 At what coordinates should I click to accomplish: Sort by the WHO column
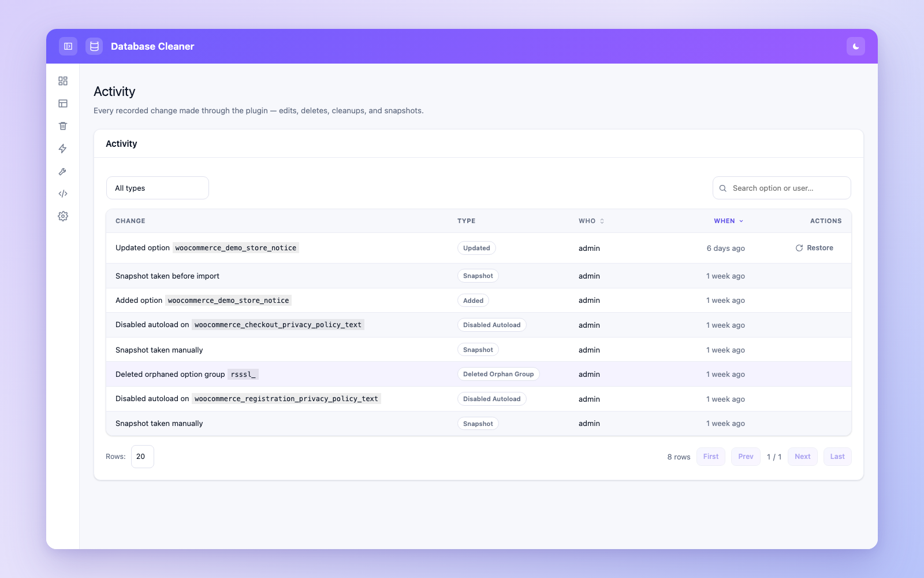[x=591, y=221]
